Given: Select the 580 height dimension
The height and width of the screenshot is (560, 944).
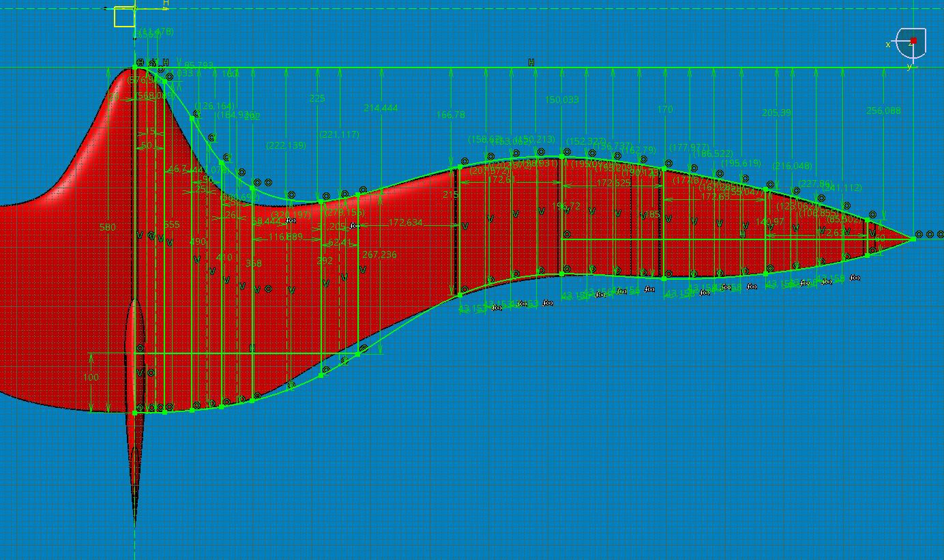Looking at the screenshot, I should point(107,227).
